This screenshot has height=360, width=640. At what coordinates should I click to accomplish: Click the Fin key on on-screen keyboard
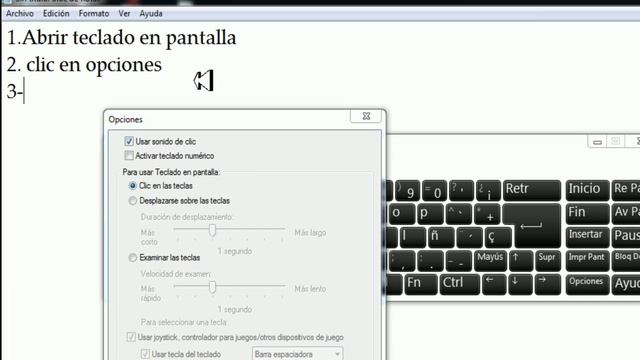point(587,213)
